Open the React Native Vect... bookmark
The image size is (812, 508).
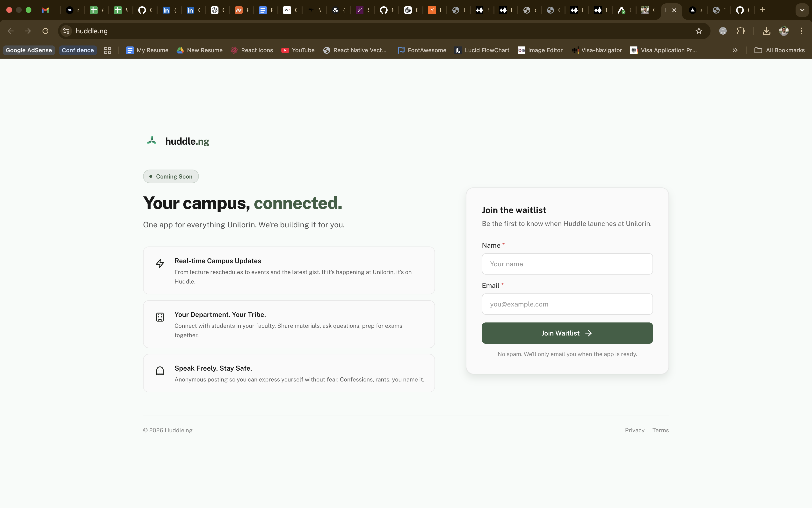(x=355, y=50)
